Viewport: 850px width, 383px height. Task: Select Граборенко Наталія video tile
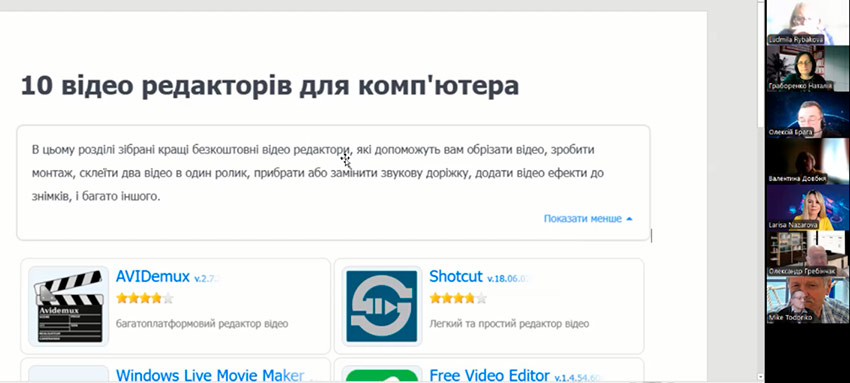coord(808,68)
